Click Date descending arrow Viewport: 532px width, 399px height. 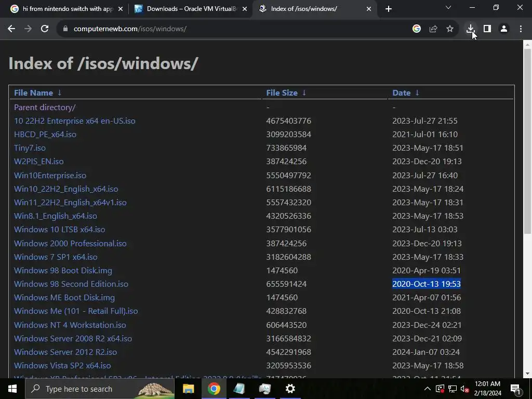pyautogui.click(x=417, y=92)
